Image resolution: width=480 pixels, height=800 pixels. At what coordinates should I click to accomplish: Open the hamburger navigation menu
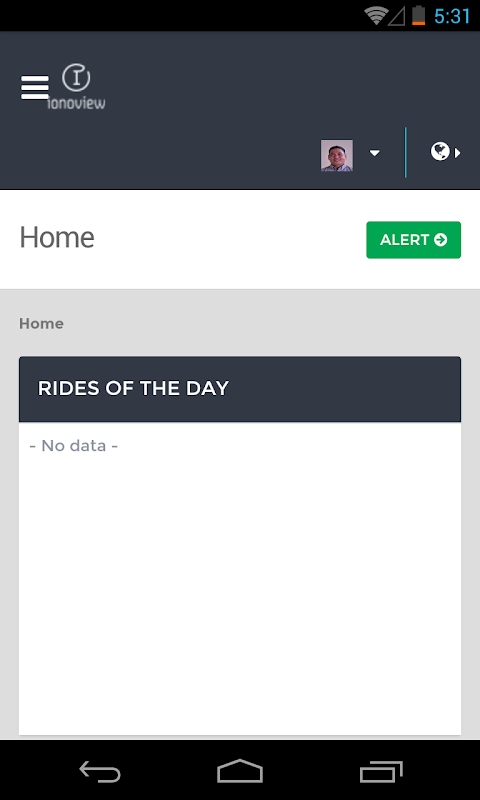tap(35, 88)
